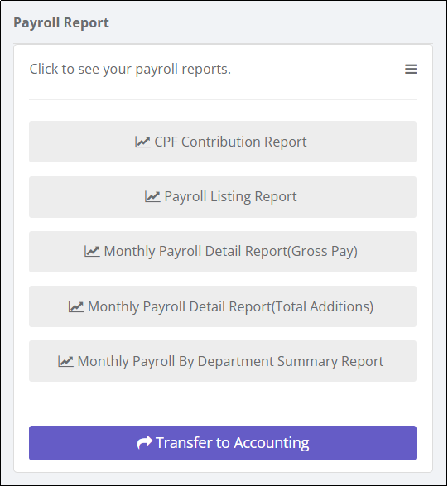
Task: Open Monthly Payroll Detail Report(Total Additions)
Action: [x=223, y=306]
